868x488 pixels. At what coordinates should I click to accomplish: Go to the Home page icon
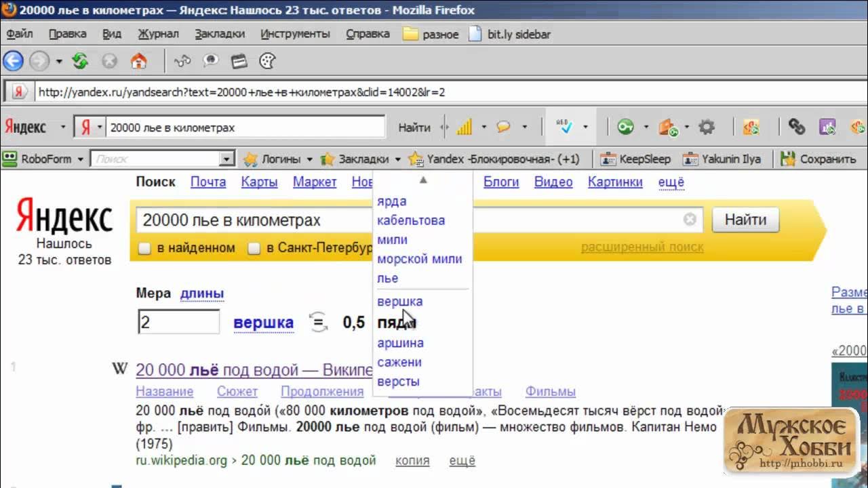coord(138,61)
